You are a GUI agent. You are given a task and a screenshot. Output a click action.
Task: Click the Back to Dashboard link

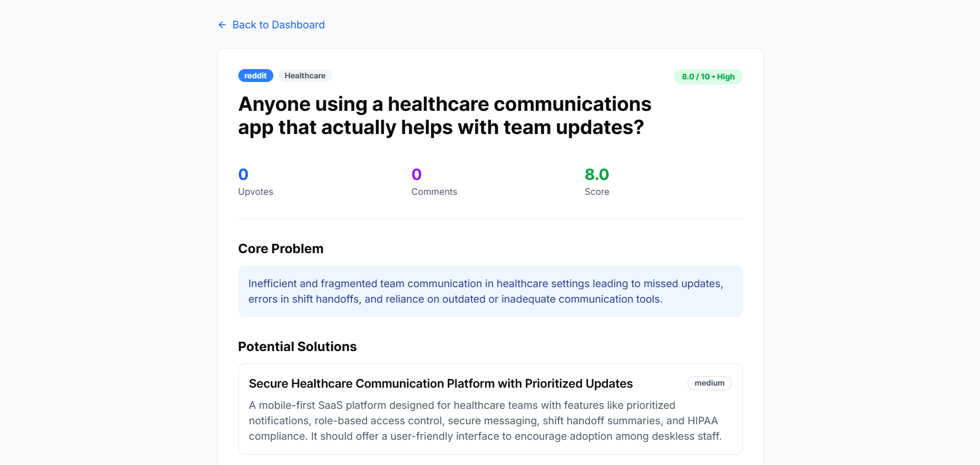click(279, 25)
